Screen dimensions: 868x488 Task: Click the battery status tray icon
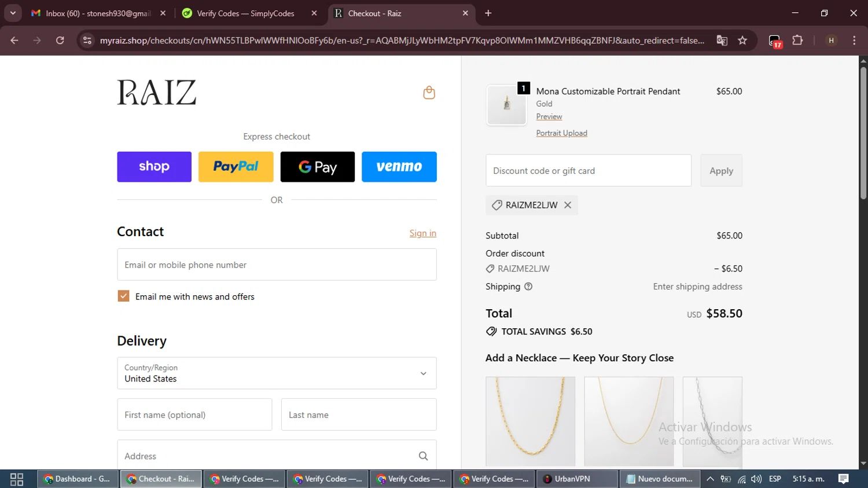(x=726, y=479)
